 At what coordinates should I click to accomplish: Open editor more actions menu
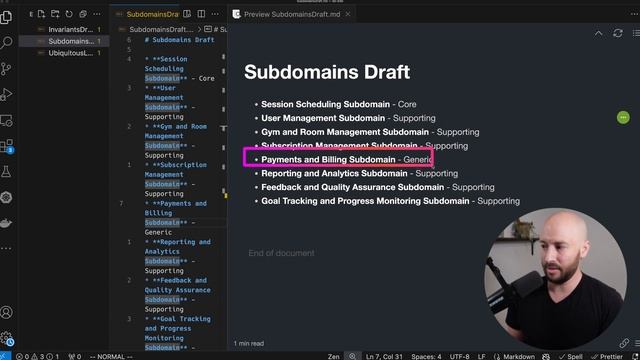[215, 14]
